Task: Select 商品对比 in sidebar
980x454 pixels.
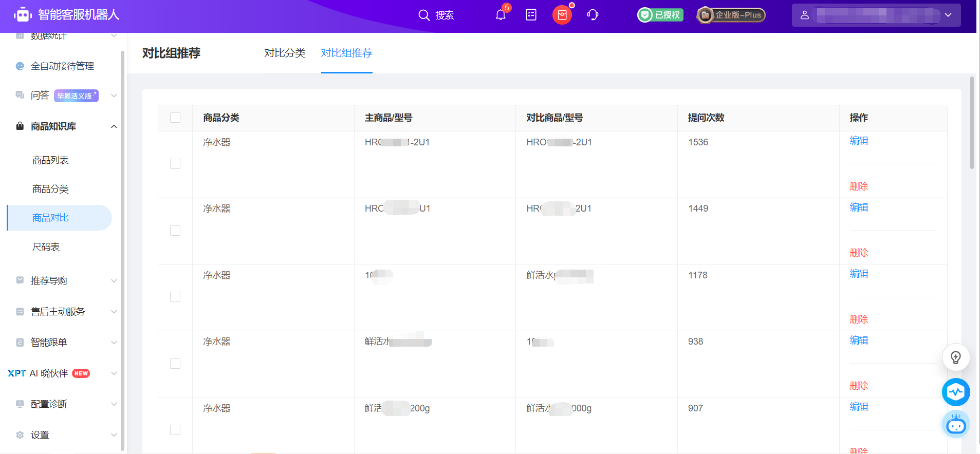Action: (59, 218)
